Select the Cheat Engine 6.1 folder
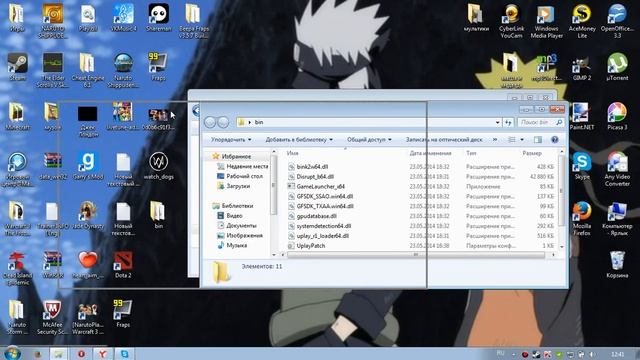 87,70
